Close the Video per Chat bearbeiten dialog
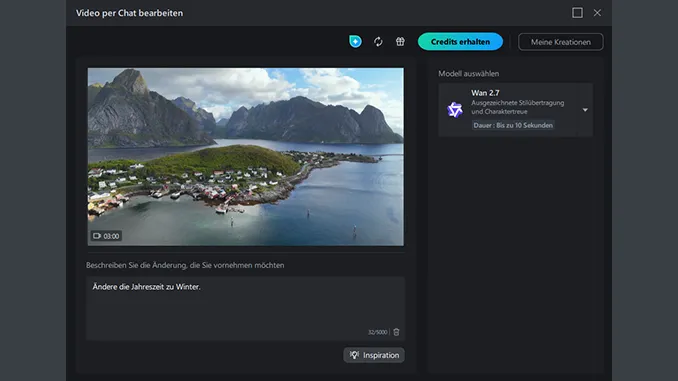Viewport: 678px width, 381px height. click(x=597, y=13)
